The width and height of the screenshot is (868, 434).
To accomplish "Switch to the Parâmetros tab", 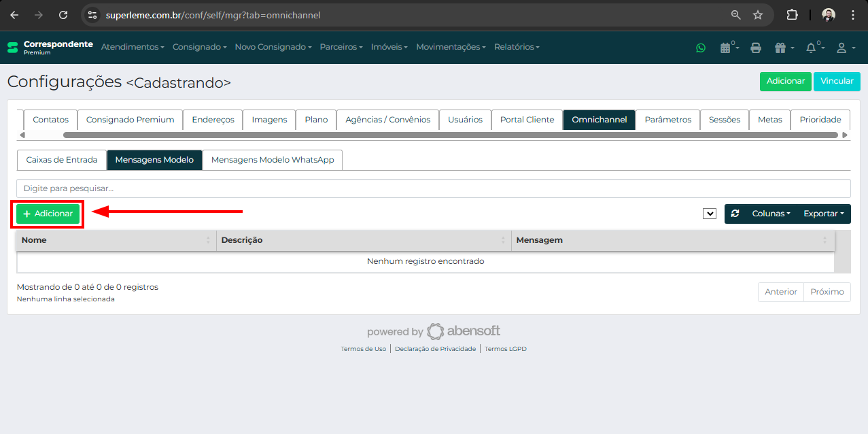I will pyautogui.click(x=667, y=120).
